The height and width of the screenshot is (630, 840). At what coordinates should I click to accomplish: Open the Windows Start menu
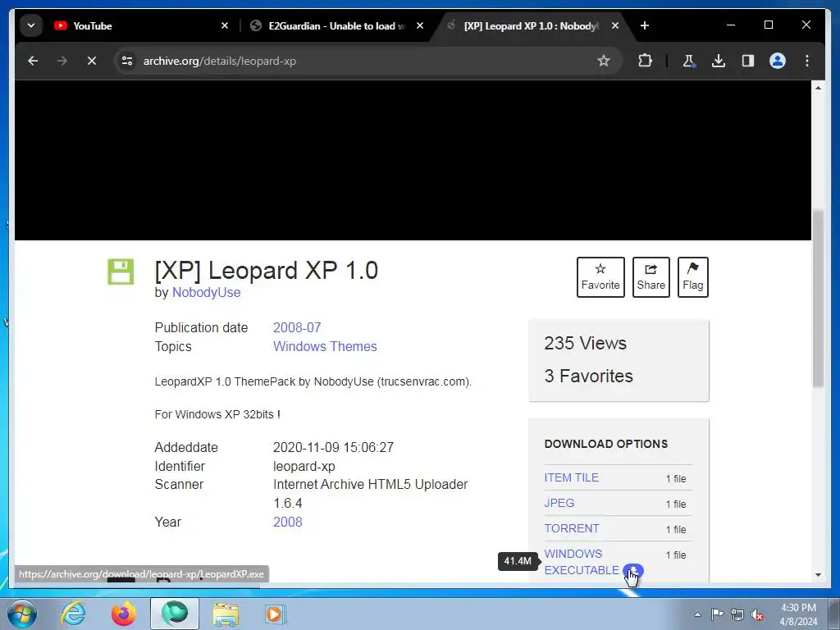pyautogui.click(x=22, y=614)
